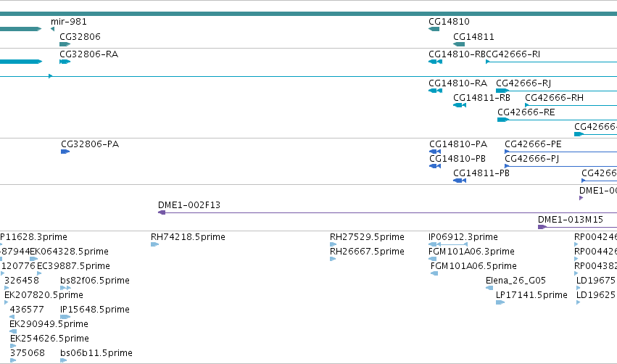The image size is (617, 364).
Task: Click EK064328.5prime label
Action: 70,252
